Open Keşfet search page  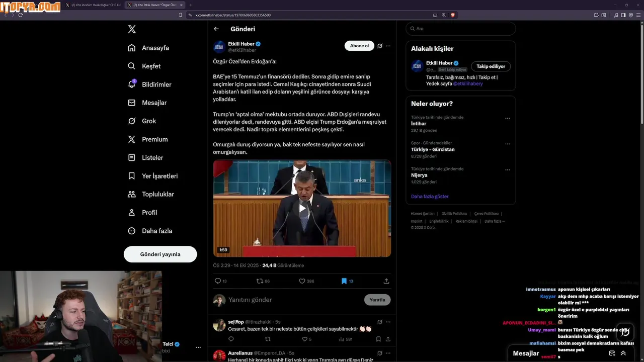click(x=144, y=66)
